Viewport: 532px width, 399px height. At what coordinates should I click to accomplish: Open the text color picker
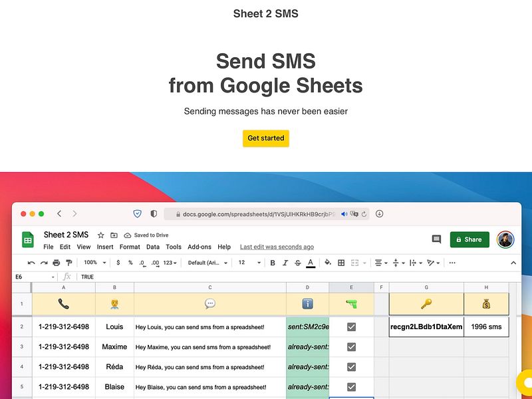point(311,263)
